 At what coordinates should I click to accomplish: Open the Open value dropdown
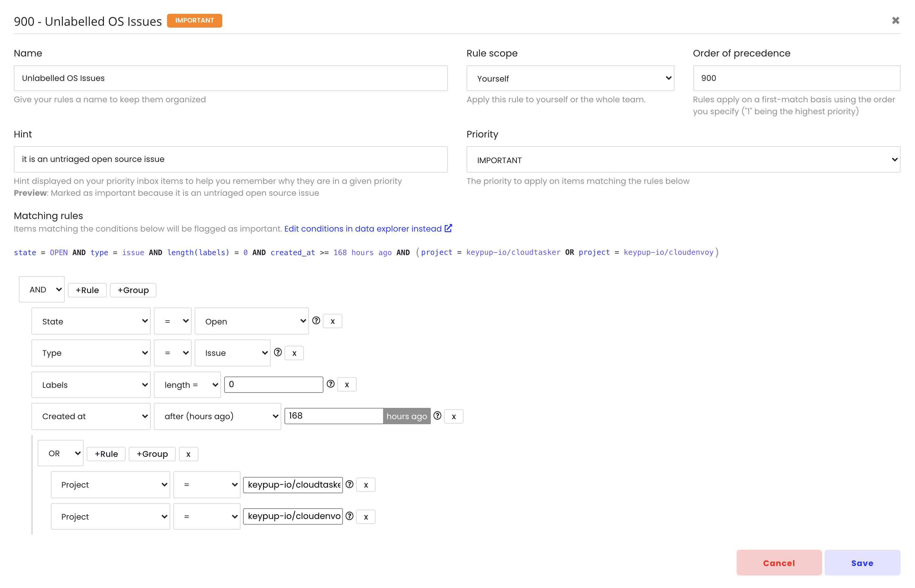click(x=252, y=321)
